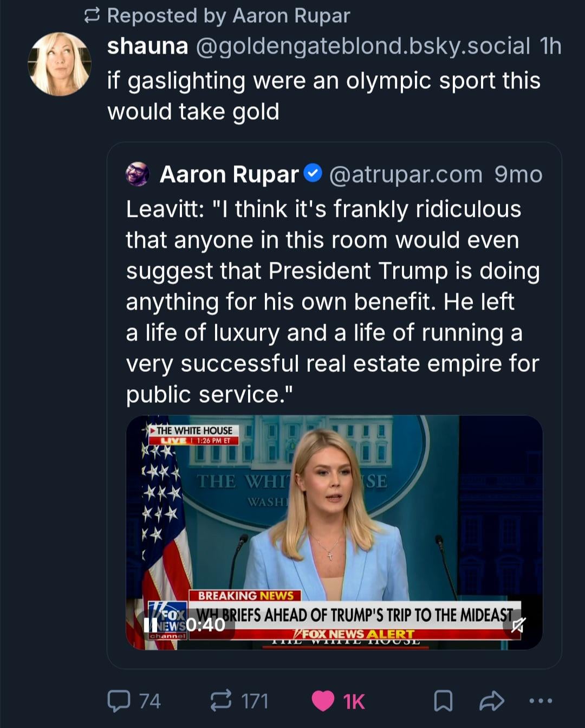Click Aaron Rupar's blue verified badge
Screen dimensions: 585x728
(x=313, y=173)
